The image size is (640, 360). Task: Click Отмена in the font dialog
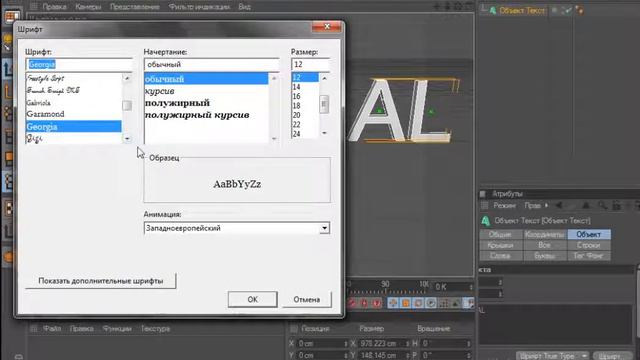click(x=307, y=299)
